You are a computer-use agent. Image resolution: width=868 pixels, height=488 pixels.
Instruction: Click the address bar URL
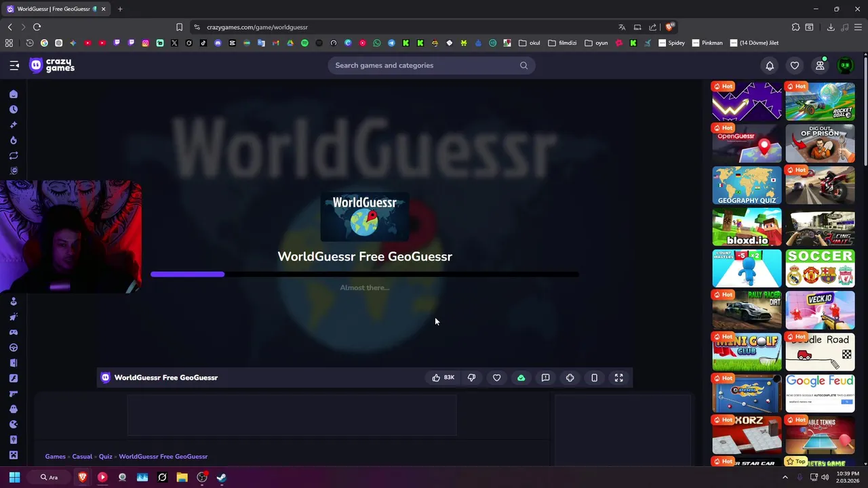tap(257, 27)
